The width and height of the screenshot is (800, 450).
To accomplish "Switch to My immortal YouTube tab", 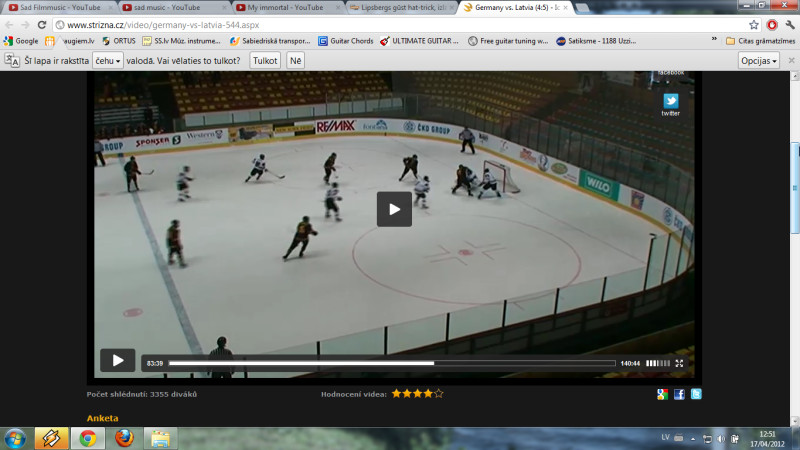I will (x=286, y=8).
